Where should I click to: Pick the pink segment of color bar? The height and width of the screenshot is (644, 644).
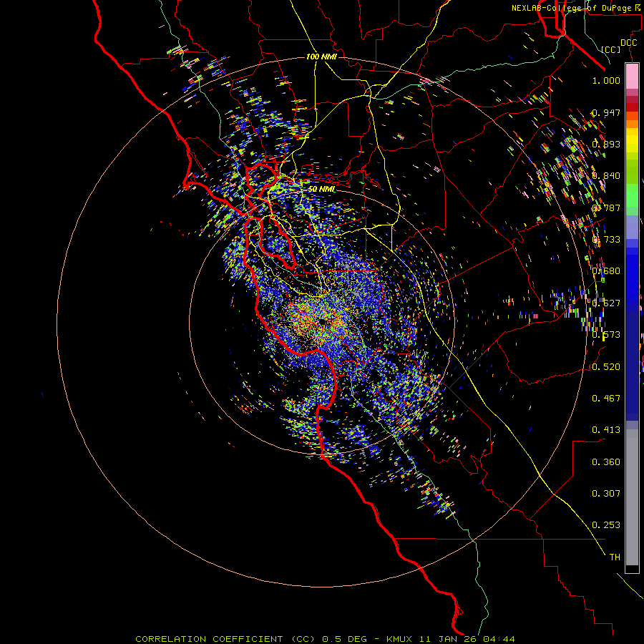pos(632,77)
